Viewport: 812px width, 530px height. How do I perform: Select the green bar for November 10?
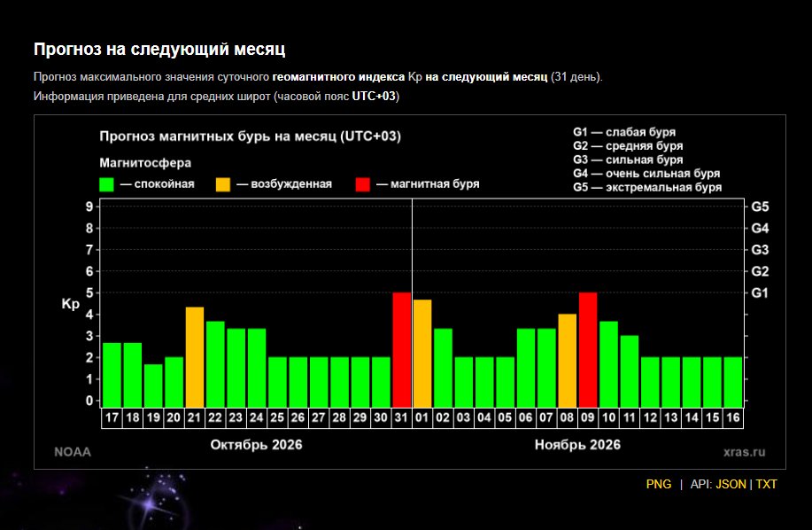click(608, 364)
